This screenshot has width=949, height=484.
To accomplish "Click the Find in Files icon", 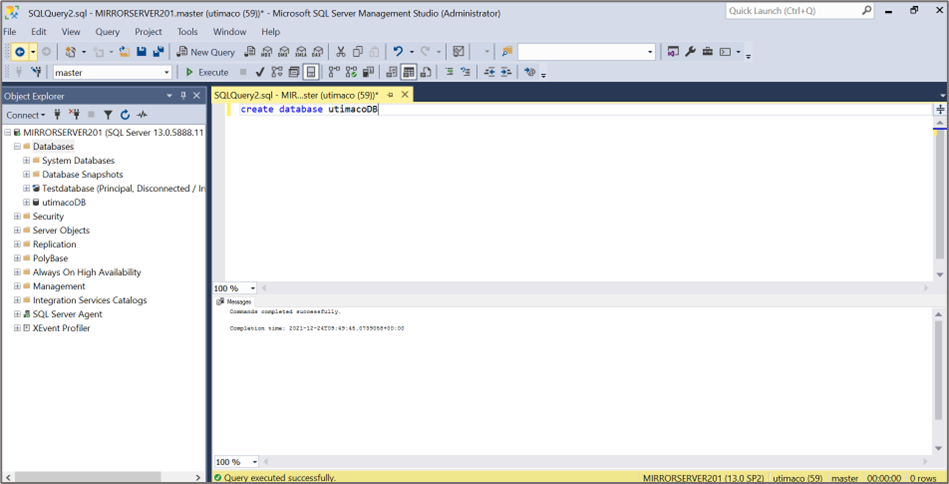I will point(507,52).
